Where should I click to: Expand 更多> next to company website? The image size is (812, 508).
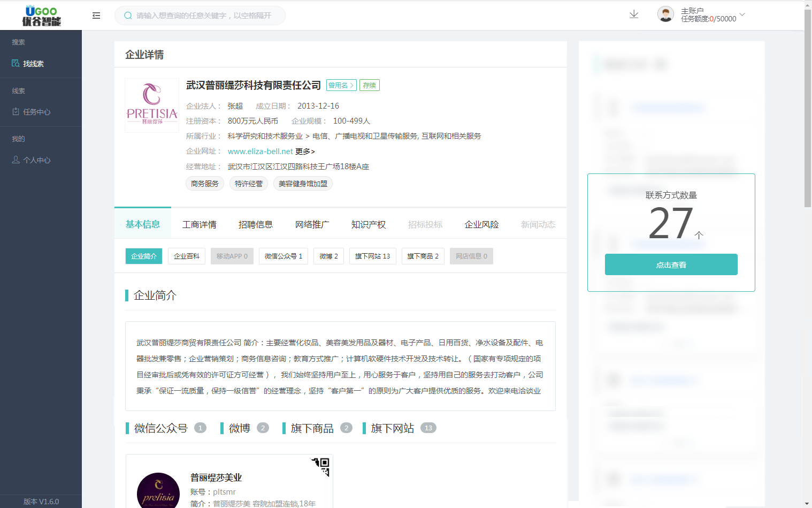tap(305, 151)
